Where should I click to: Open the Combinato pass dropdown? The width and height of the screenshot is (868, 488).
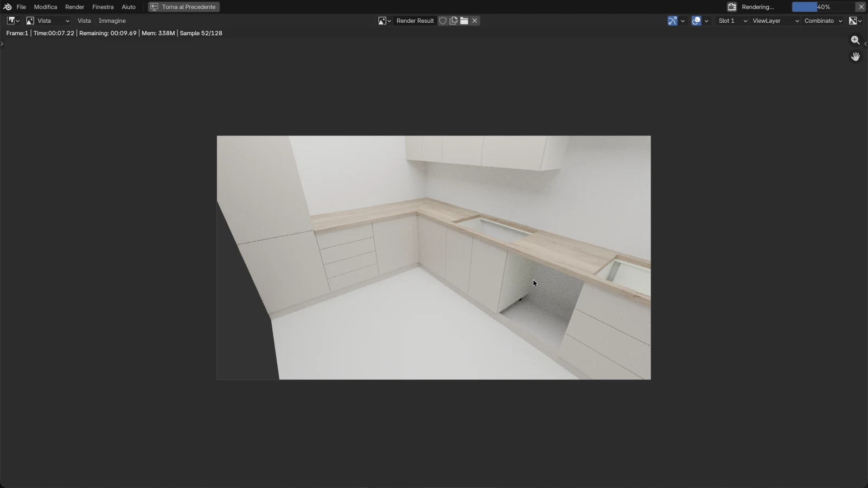point(823,21)
